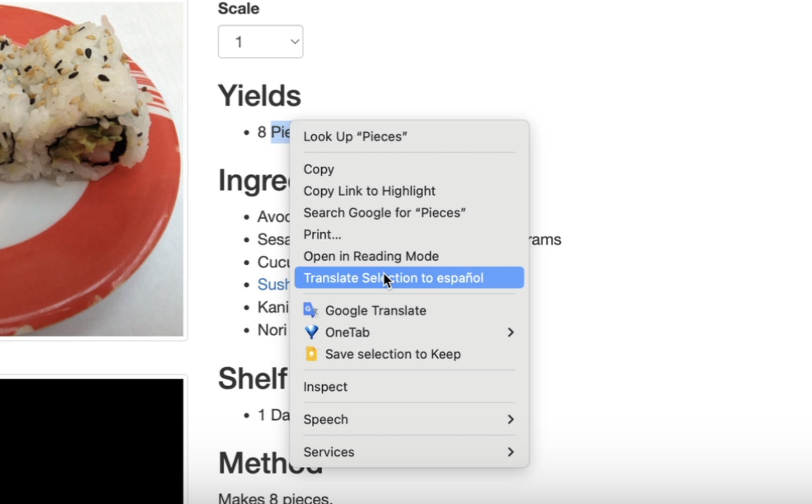
Task: Open the Scale dropdown showing 1
Action: (x=260, y=42)
